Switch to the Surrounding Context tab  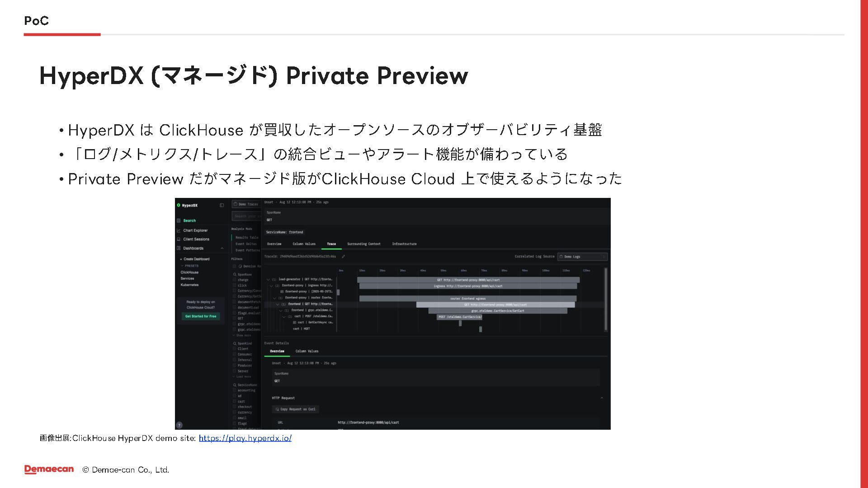tap(363, 244)
